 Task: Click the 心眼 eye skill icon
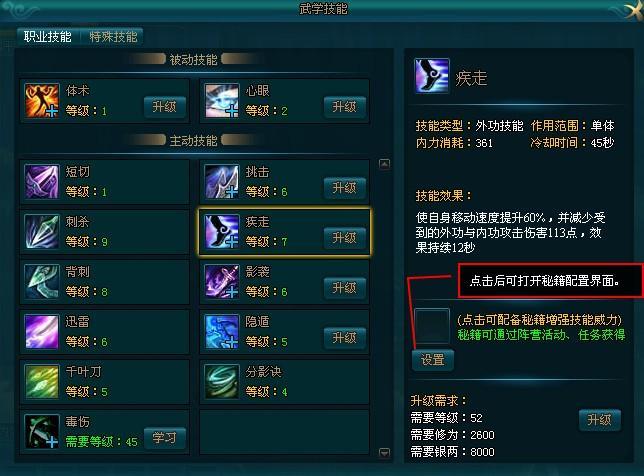tap(222, 101)
